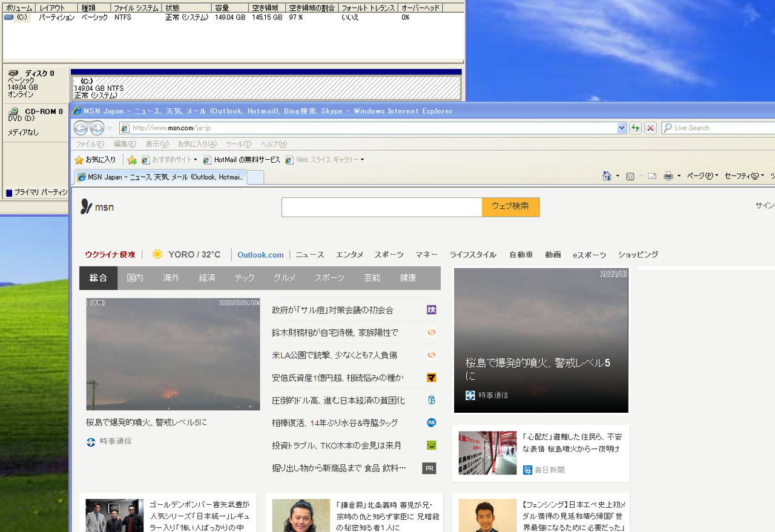Open the 鈴木財務相が自宅待機 headline
The height and width of the screenshot is (532, 775).
(335, 332)
